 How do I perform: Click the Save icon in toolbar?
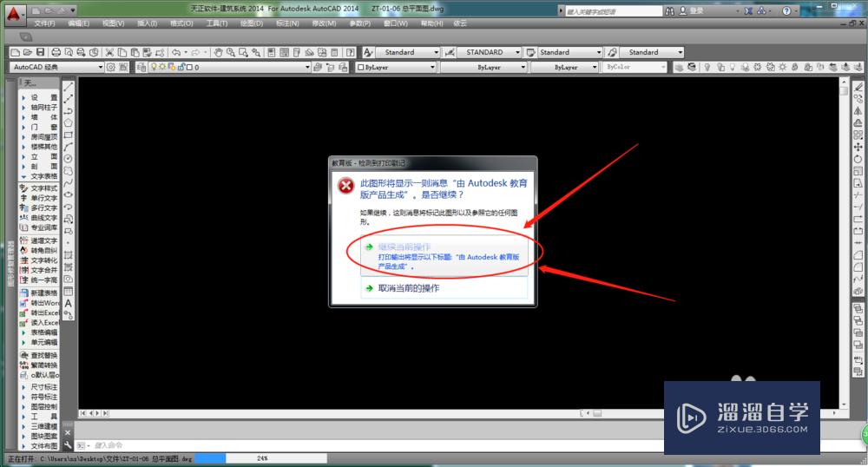(40, 52)
